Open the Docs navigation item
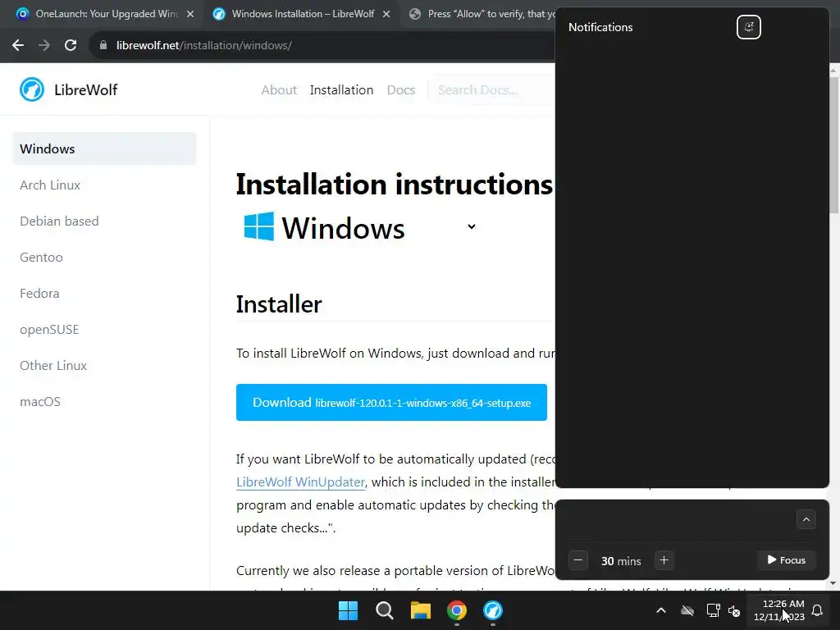The image size is (840, 630). pyautogui.click(x=400, y=90)
